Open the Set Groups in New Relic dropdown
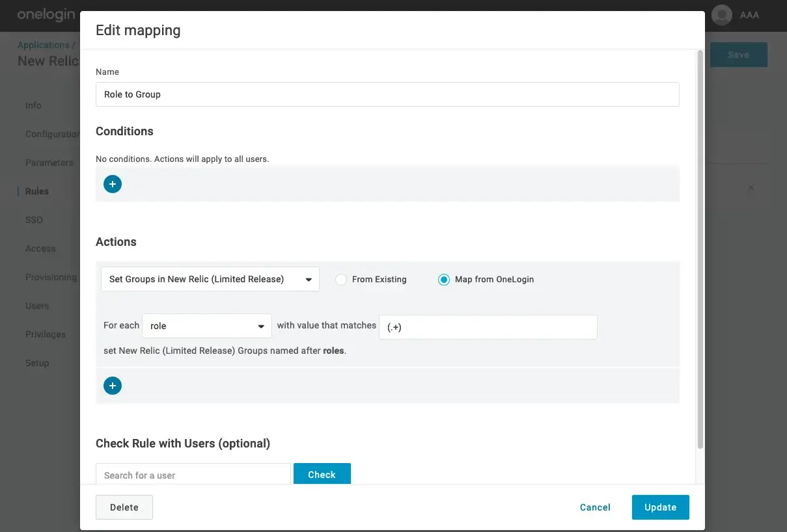The width and height of the screenshot is (787, 532). tap(210, 279)
